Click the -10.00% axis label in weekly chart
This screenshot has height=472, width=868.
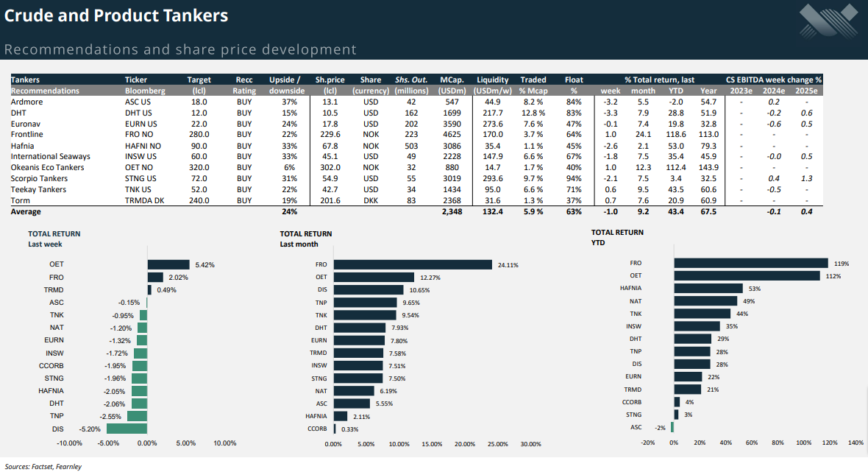pos(69,443)
